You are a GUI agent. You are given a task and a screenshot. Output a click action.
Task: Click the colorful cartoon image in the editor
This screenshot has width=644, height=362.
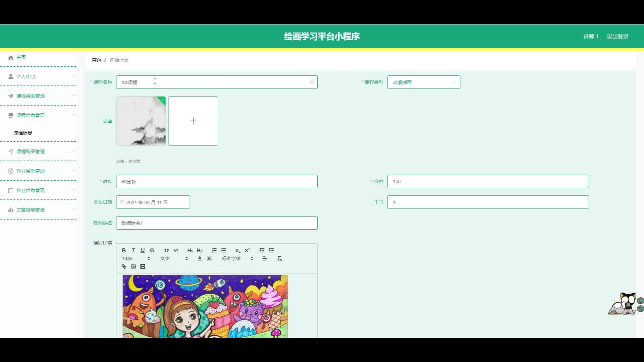pos(205,306)
